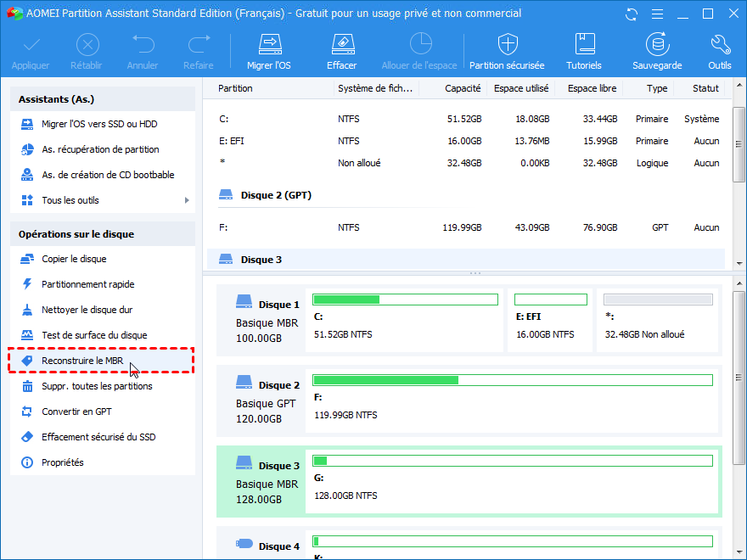
Task: Click the Refaire redo arrow
Action: (x=199, y=44)
